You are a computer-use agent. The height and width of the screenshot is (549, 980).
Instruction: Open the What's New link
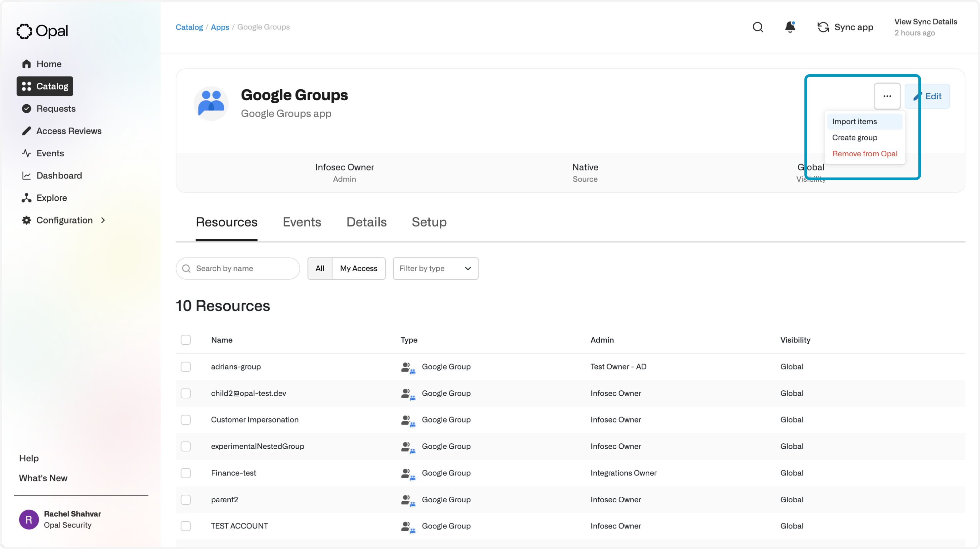click(x=43, y=478)
